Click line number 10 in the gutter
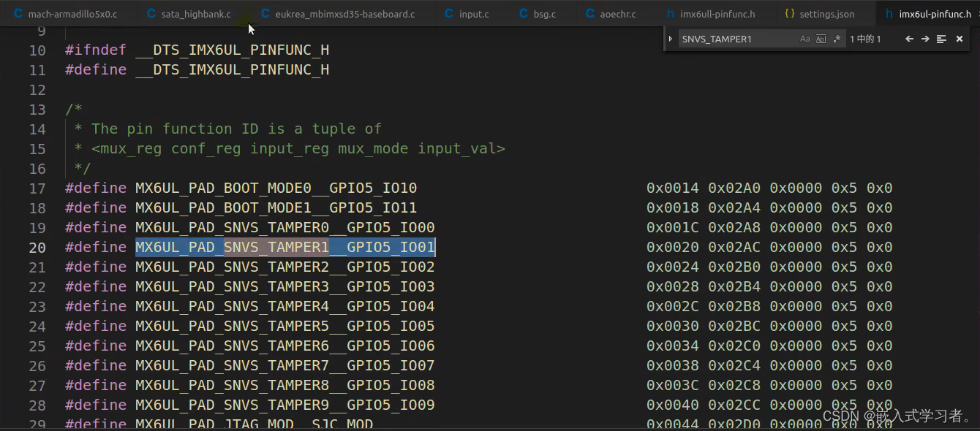The height and width of the screenshot is (431, 980). click(x=37, y=50)
